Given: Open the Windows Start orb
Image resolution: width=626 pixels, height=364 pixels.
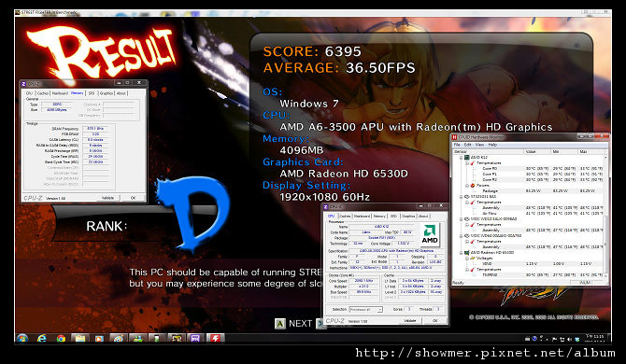Looking at the screenshot, I should pos(22,339).
